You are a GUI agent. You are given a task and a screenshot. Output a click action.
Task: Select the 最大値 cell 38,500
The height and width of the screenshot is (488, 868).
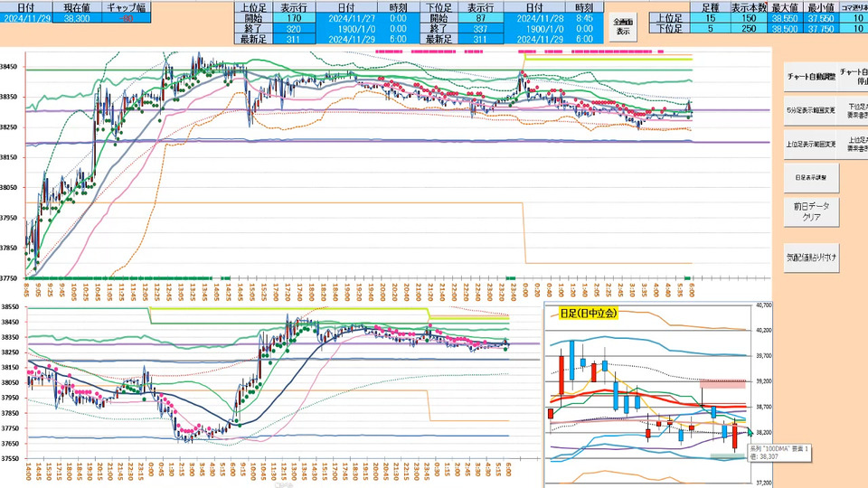click(x=785, y=29)
